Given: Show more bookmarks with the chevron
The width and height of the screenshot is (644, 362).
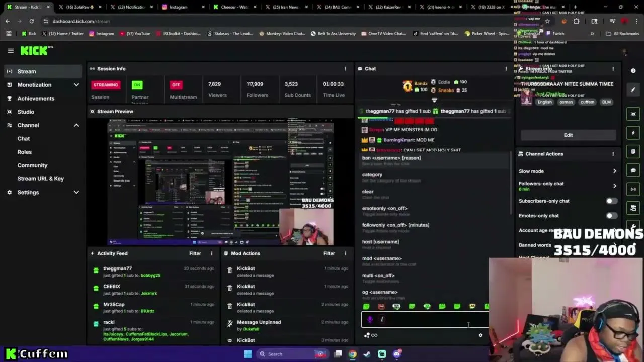Looking at the screenshot, I should coord(592,34).
